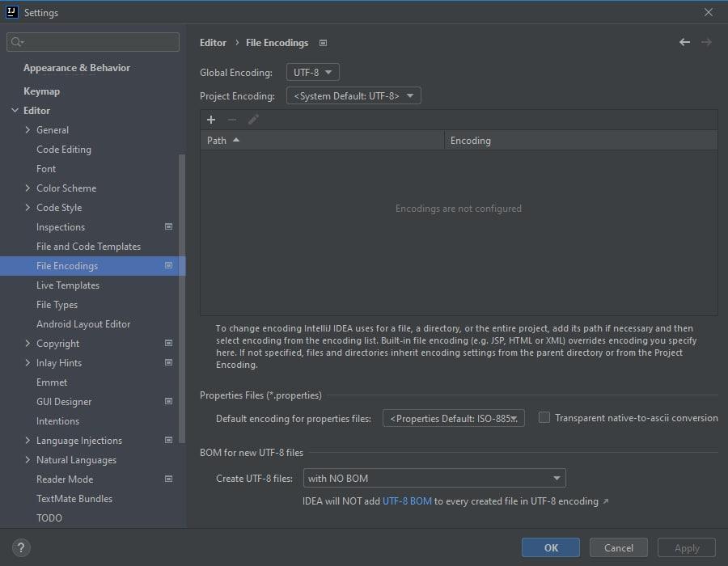Open File and Code Templates page
The width and height of the screenshot is (728, 566).
tap(88, 247)
